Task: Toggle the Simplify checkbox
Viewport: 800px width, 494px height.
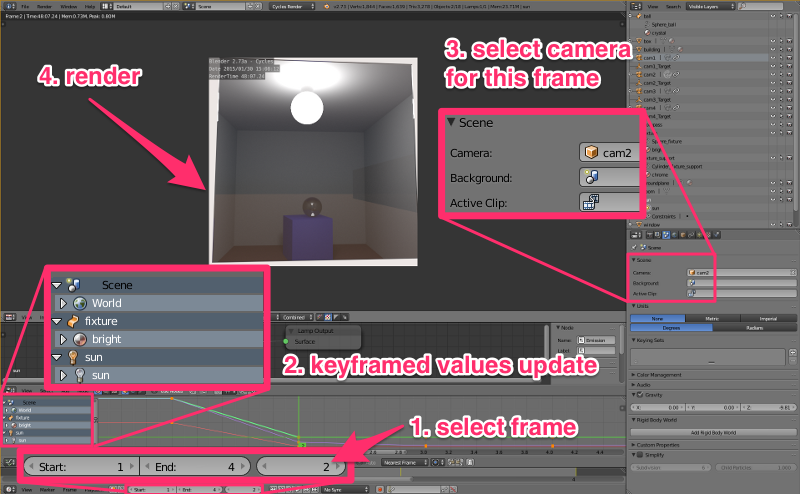Action: coord(640,455)
